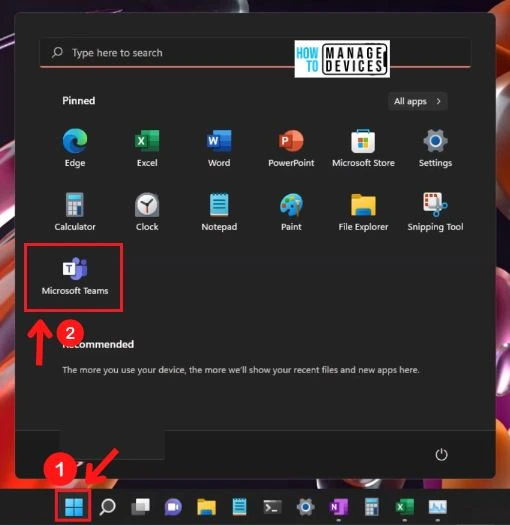
Task: Open Teams Chat icon on taskbar
Action: click(173, 507)
